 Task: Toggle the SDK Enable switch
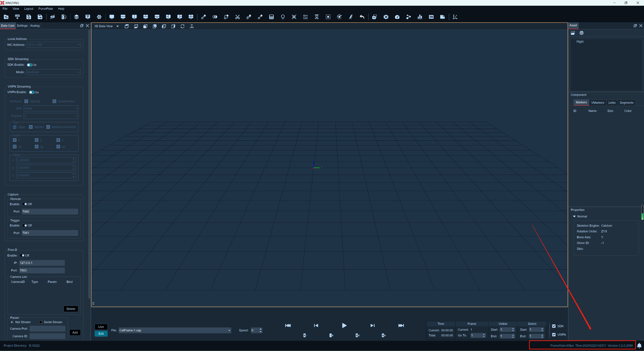[30, 65]
